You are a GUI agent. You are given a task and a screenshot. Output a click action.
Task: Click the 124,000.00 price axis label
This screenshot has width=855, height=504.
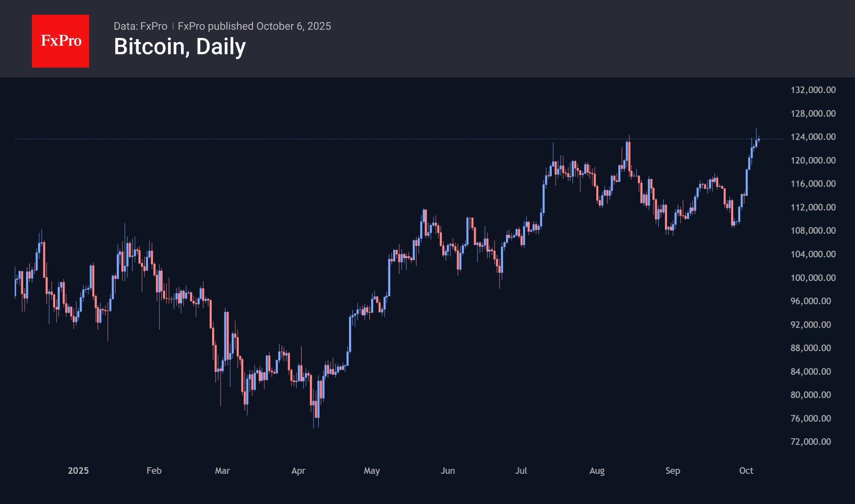pyautogui.click(x=813, y=137)
